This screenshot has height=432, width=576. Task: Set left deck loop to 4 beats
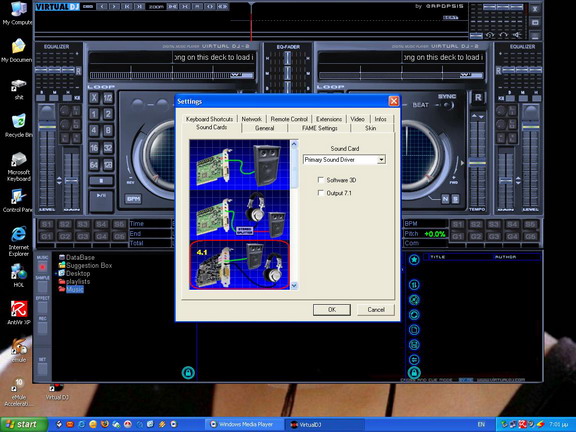click(x=94, y=130)
